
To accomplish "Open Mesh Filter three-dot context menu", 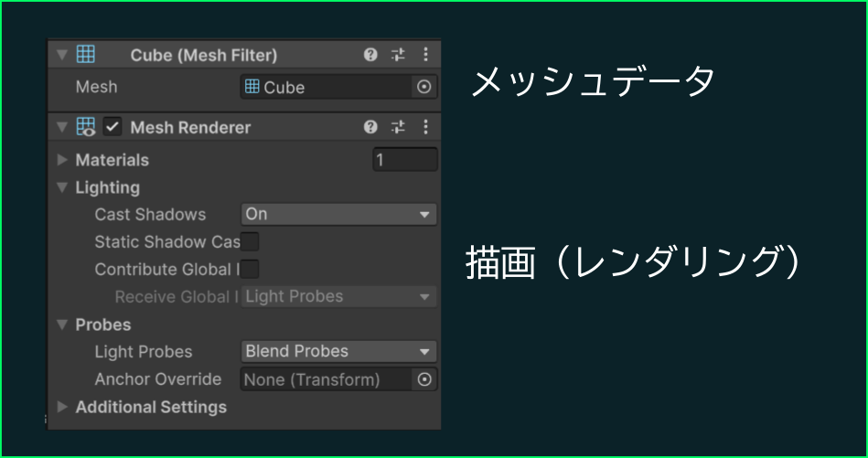I will (425, 54).
